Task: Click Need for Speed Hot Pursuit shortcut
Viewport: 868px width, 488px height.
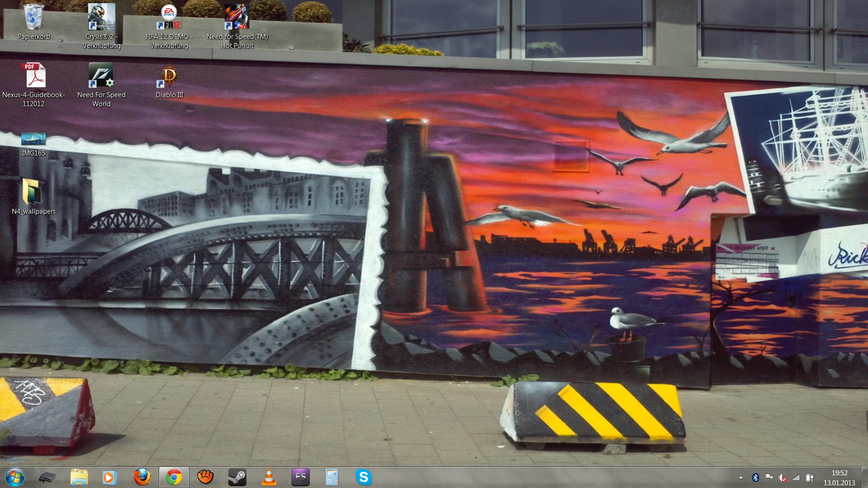Action: (x=237, y=17)
